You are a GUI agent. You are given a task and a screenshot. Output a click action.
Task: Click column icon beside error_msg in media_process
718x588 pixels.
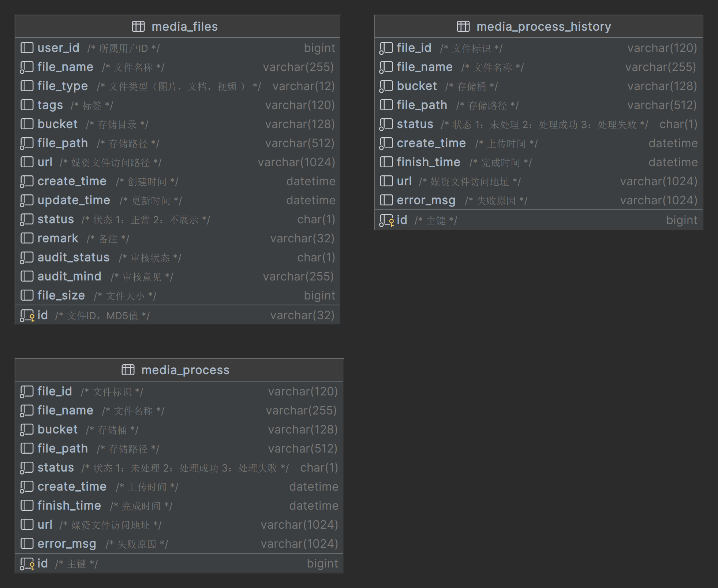point(27,544)
